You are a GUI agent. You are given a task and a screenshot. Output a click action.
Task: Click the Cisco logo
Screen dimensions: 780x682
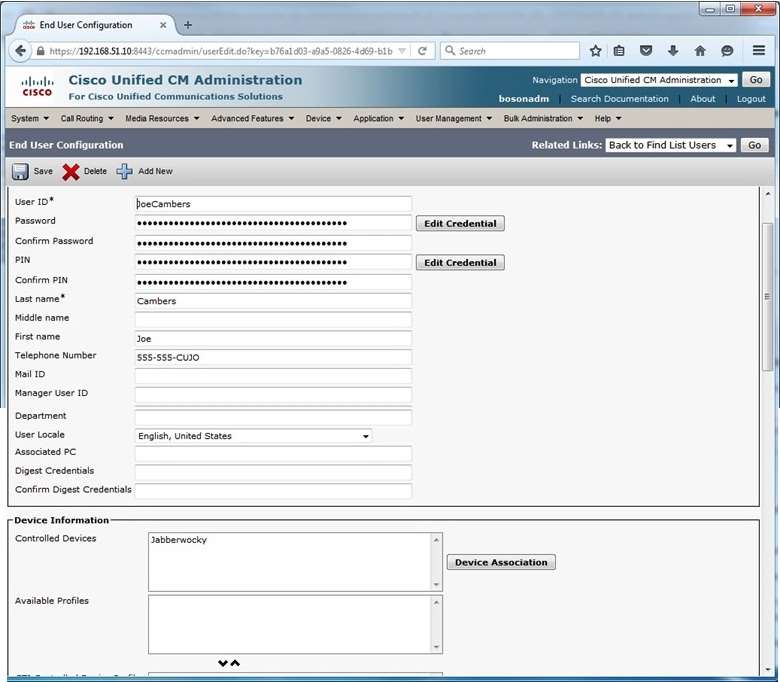pos(37,87)
